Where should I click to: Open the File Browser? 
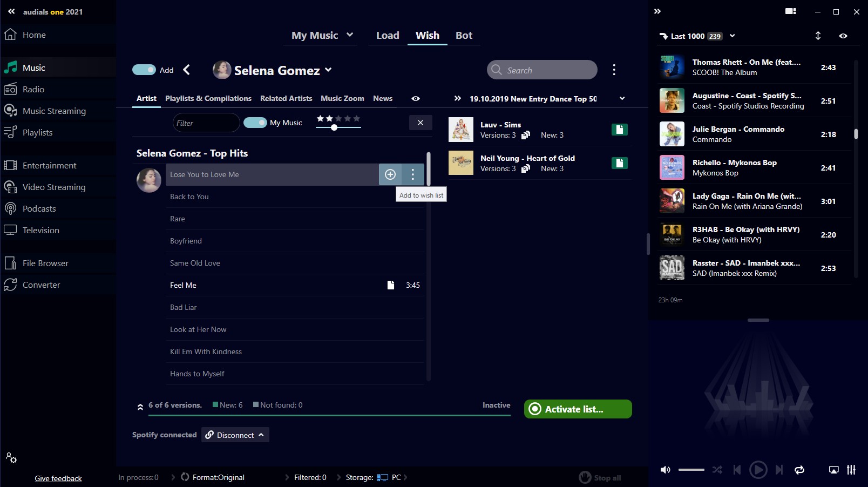[x=45, y=263]
